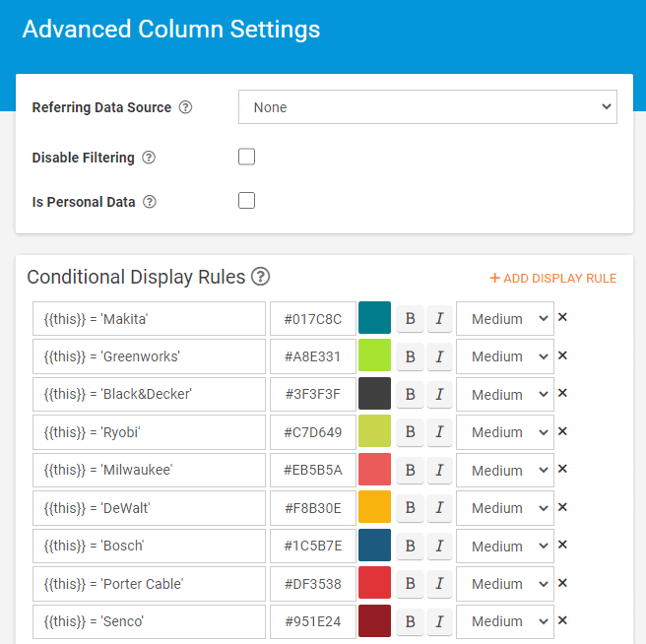Viewport: 646px width, 644px height.
Task: Edit the {{this}} = 'Makita' condition field
Action: 149,318
